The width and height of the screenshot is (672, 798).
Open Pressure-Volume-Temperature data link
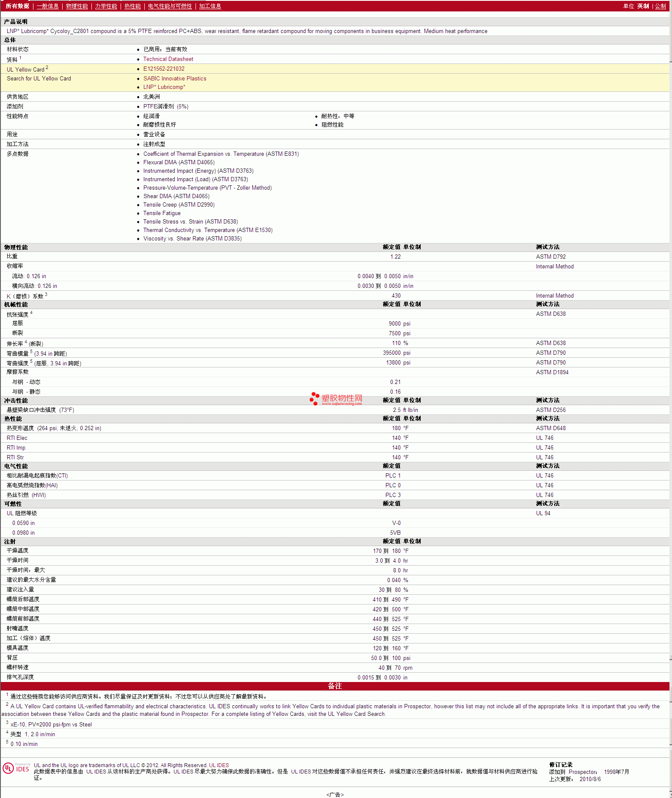207,188
